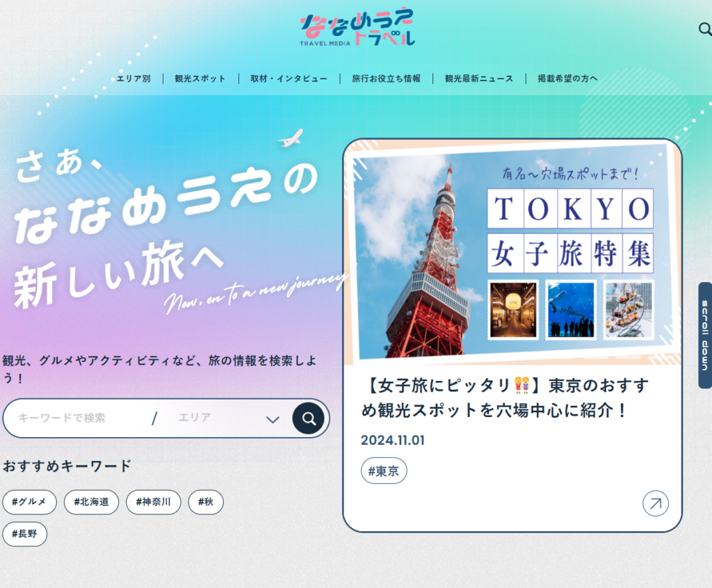712x588 pixels.
Task: Open site search via the magnifying glass icon
Action: [704, 28]
